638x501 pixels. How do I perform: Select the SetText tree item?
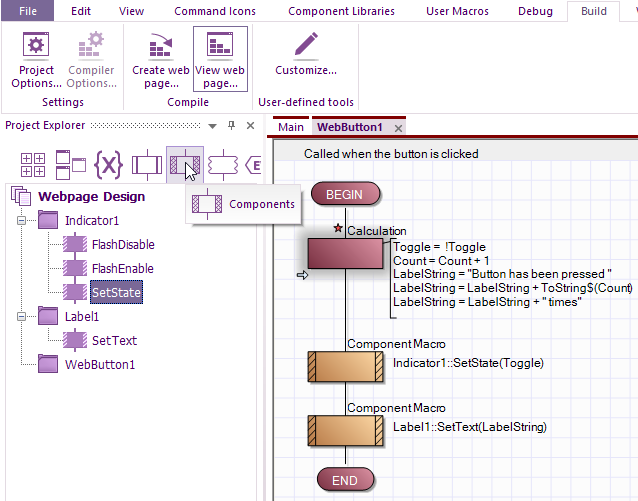pos(114,340)
